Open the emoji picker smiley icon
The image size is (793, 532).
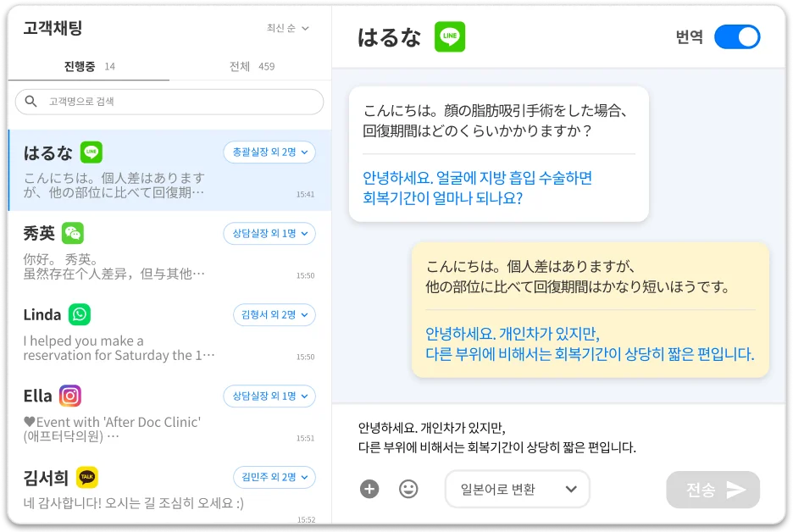tap(408, 489)
